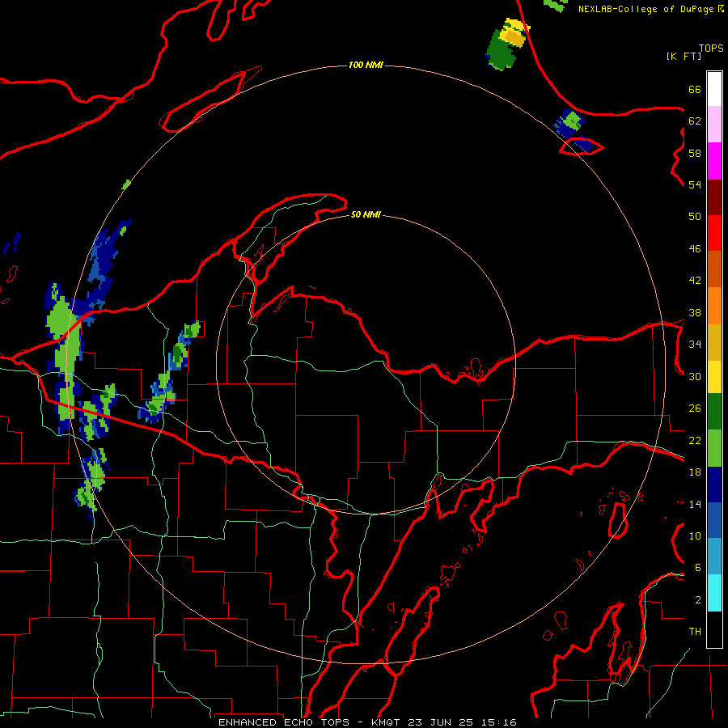Click the "30" legend value
Screen dimensions: 728x728
point(695,376)
